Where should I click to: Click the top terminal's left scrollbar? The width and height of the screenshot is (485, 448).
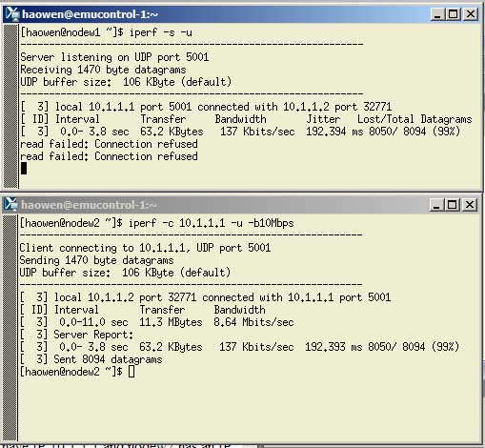11,106
